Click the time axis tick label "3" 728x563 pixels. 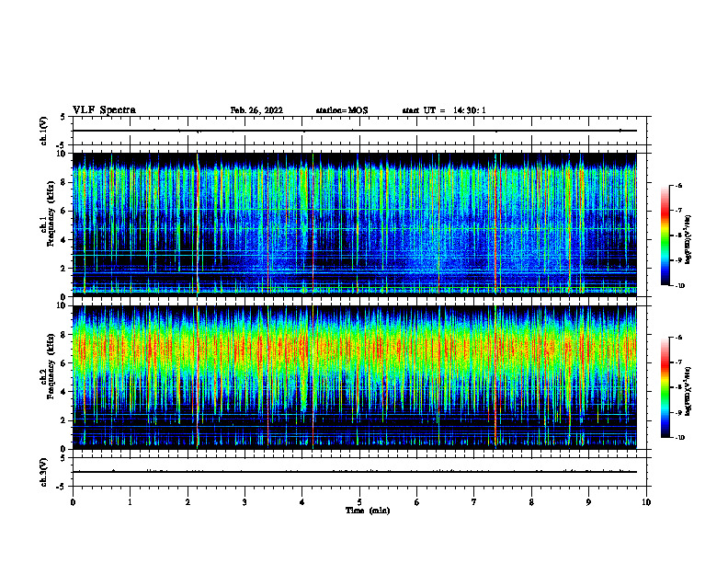coord(245,502)
